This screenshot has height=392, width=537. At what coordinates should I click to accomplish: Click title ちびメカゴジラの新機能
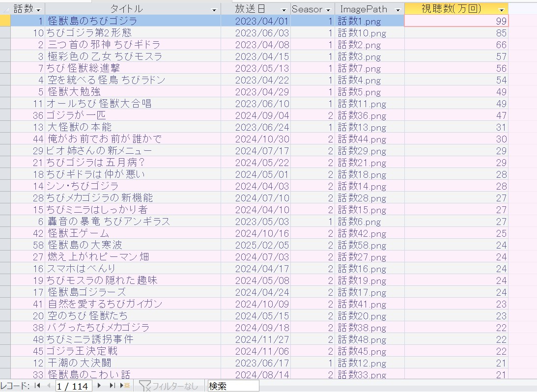[x=133, y=198]
